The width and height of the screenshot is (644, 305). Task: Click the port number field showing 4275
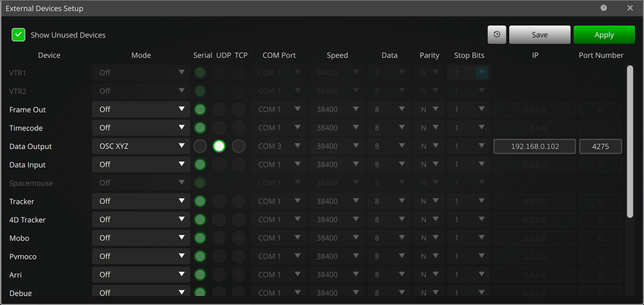[x=600, y=146]
